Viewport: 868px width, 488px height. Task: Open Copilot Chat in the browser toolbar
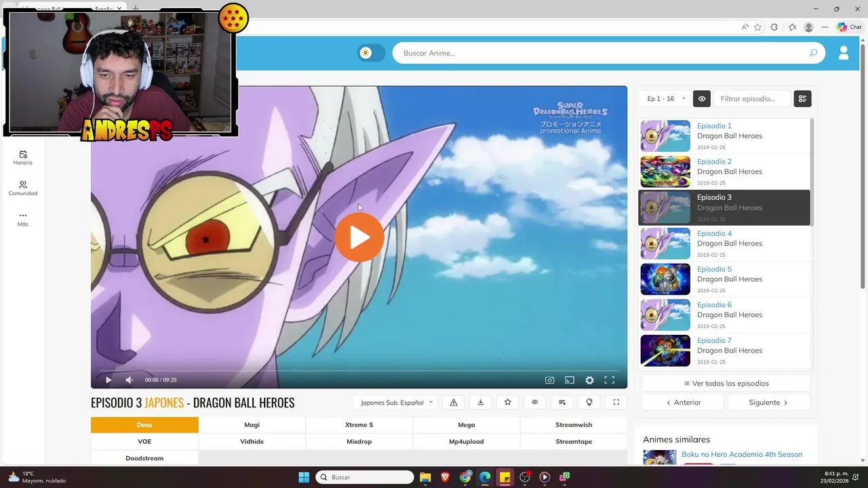pos(850,27)
